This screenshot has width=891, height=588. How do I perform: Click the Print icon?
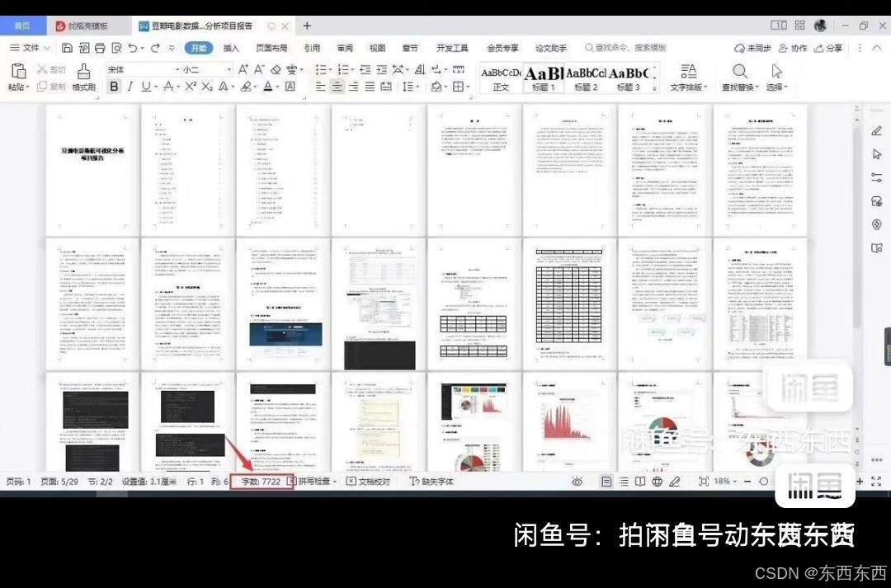pyautogui.click(x=100, y=48)
